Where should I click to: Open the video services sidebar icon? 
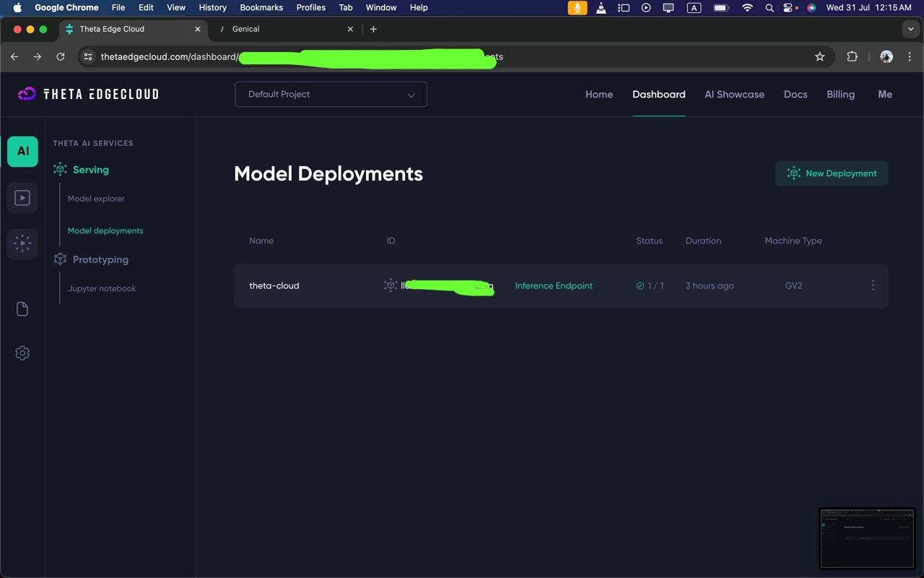click(22, 198)
